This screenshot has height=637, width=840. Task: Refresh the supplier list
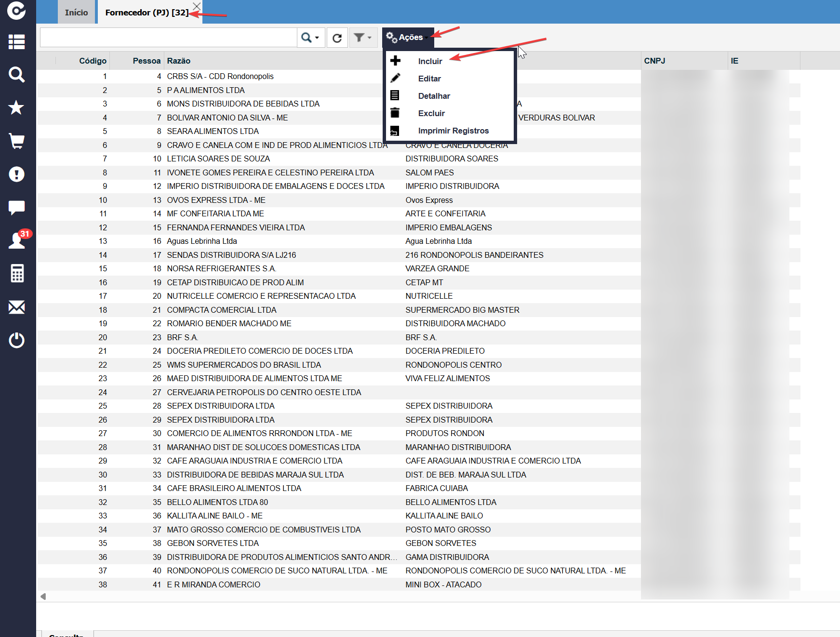tap(337, 38)
